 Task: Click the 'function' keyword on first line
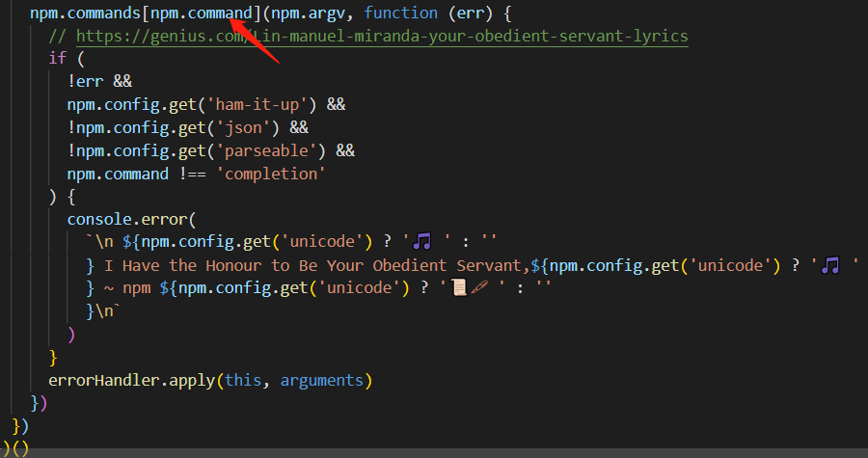coord(400,13)
